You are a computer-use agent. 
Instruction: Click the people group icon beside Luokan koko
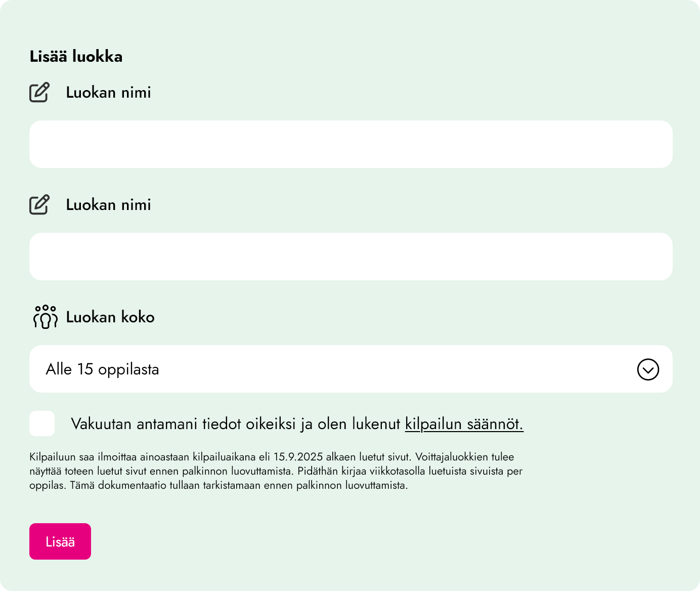click(x=45, y=317)
